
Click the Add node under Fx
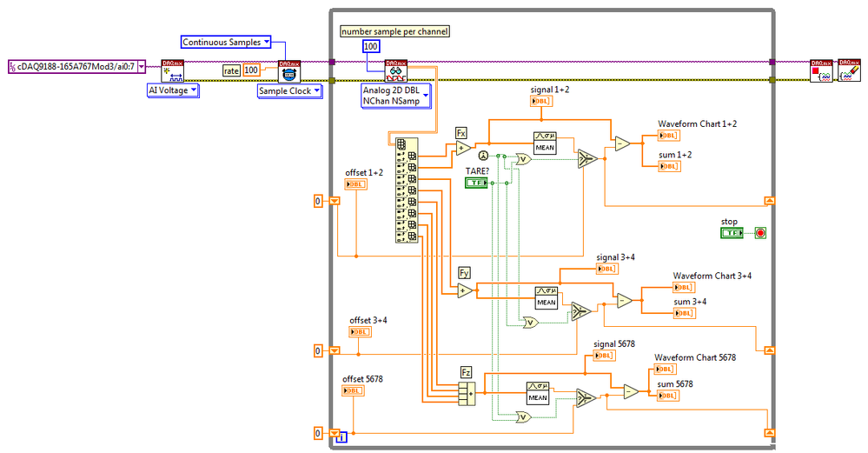point(463,148)
